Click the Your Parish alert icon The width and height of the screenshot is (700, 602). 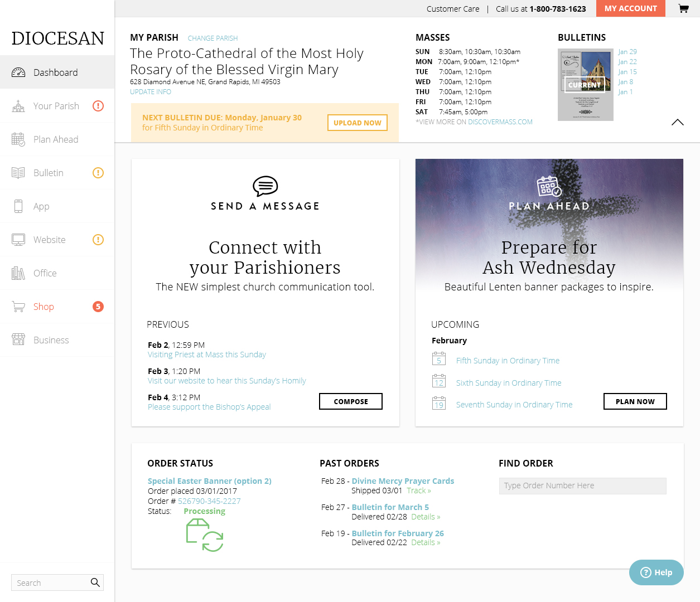tap(98, 106)
